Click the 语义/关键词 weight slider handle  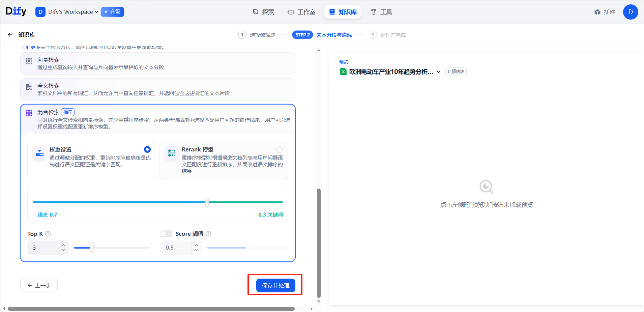tap(207, 202)
